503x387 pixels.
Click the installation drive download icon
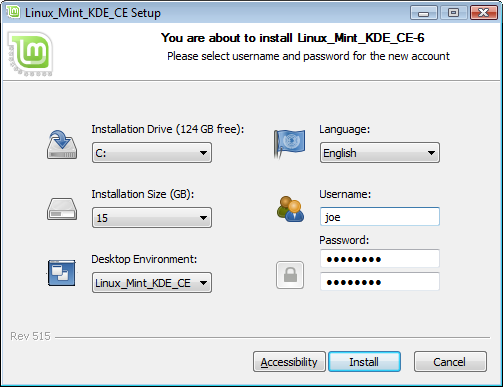(x=62, y=145)
